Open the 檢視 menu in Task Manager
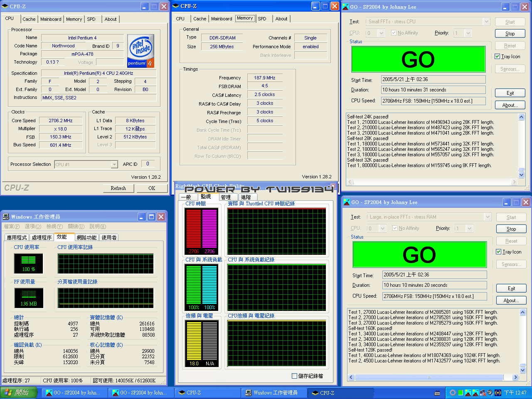 (x=54, y=227)
